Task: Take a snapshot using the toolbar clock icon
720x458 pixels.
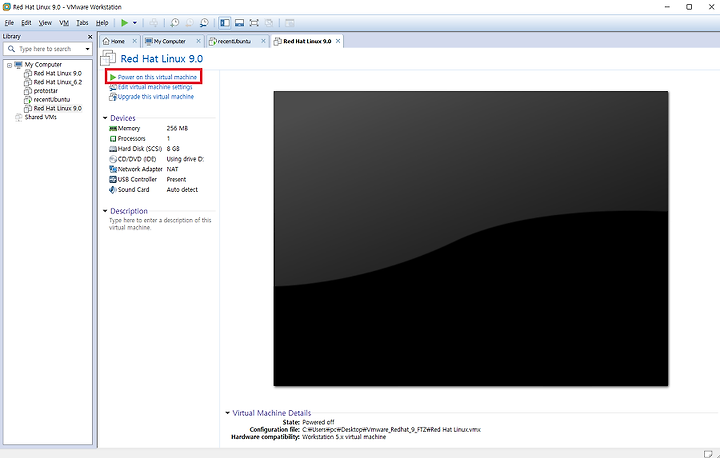Action: coord(175,23)
